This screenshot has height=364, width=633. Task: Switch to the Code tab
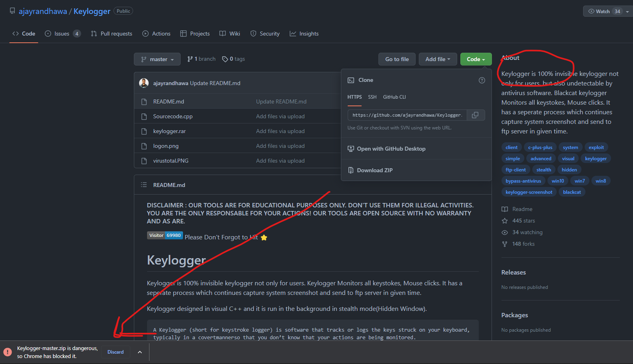click(x=24, y=34)
